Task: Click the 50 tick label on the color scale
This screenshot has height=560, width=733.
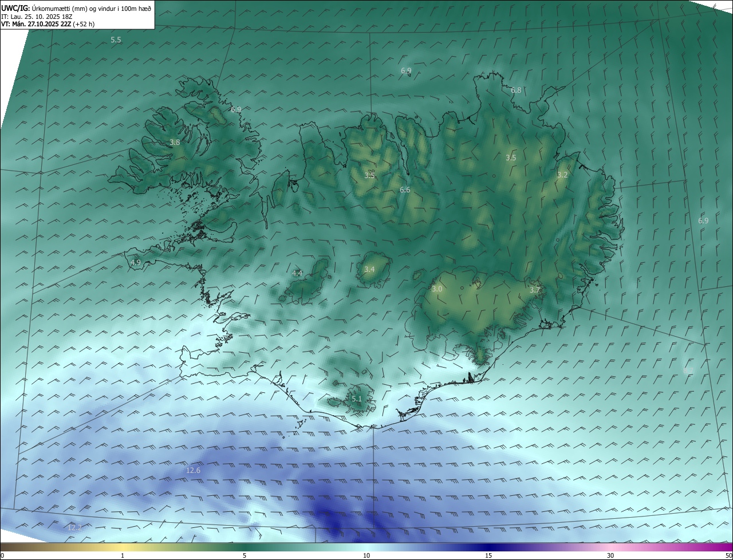Action: (x=729, y=555)
